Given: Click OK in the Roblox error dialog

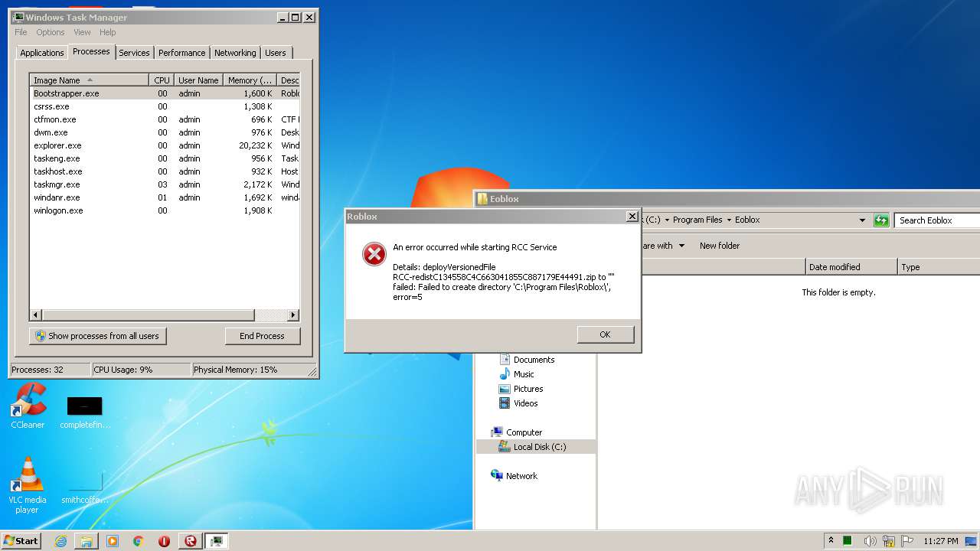Looking at the screenshot, I should (x=606, y=334).
